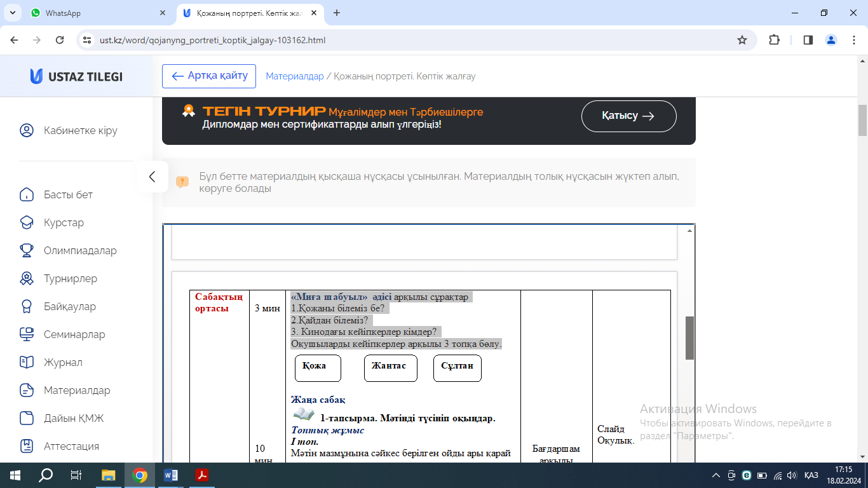The height and width of the screenshot is (488, 868).
Task: Click the Жантас group box
Action: 391,368
